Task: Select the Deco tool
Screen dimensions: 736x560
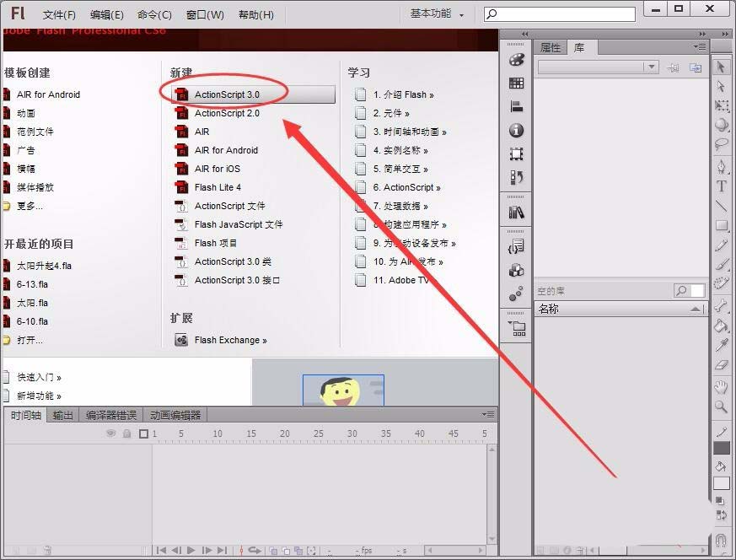Action: [x=722, y=283]
